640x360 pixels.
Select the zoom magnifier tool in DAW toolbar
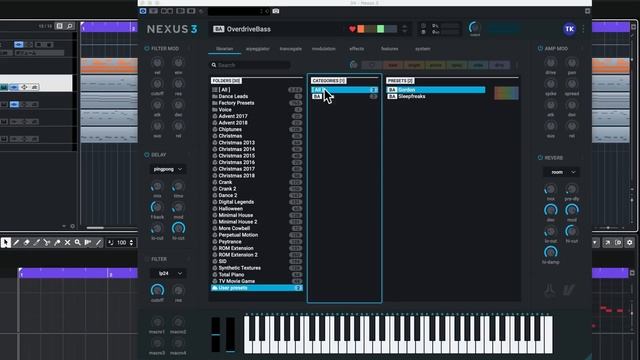[x=78, y=243]
